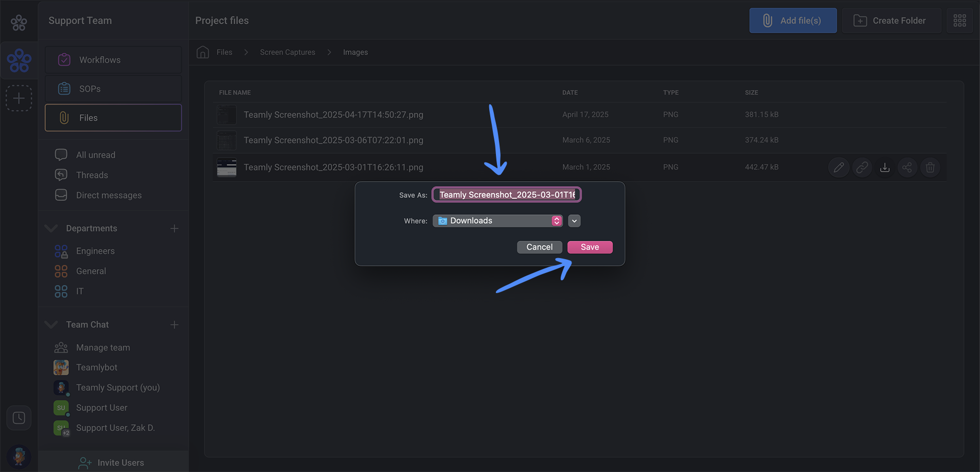
Task: Click Save in save dialog
Action: [x=590, y=247]
